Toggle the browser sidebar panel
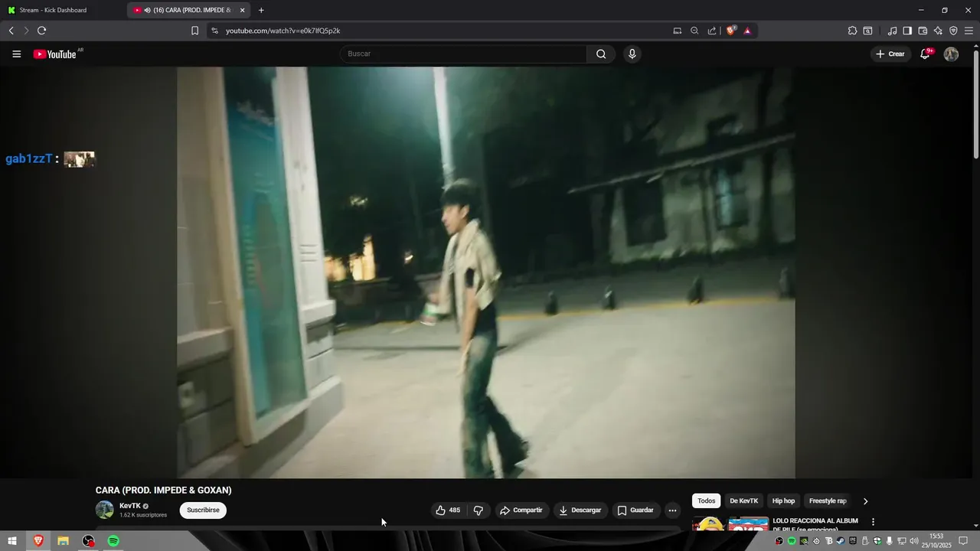Screen dimensions: 980x551 tap(907, 31)
